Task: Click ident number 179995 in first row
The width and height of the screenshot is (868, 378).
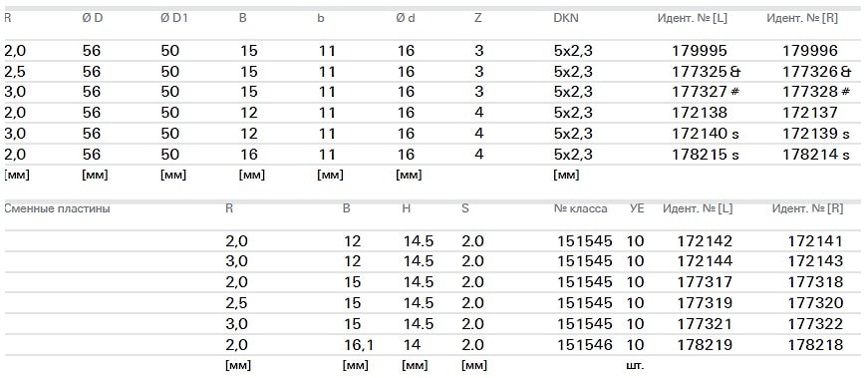Action: click(x=700, y=51)
